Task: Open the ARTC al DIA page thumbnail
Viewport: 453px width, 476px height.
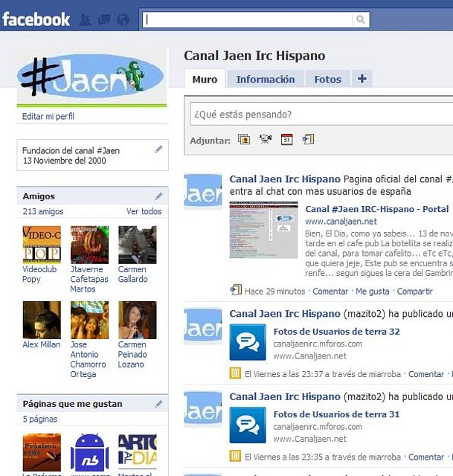Action: (x=138, y=452)
